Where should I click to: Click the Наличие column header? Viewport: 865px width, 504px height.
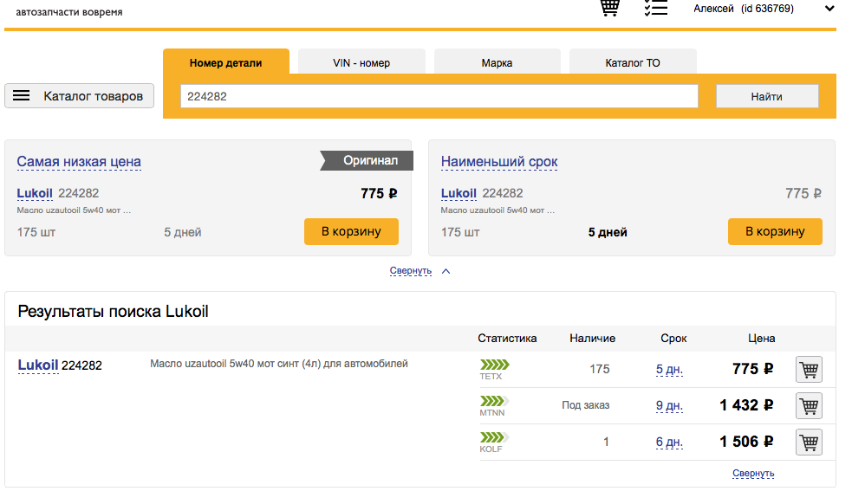click(x=593, y=338)
